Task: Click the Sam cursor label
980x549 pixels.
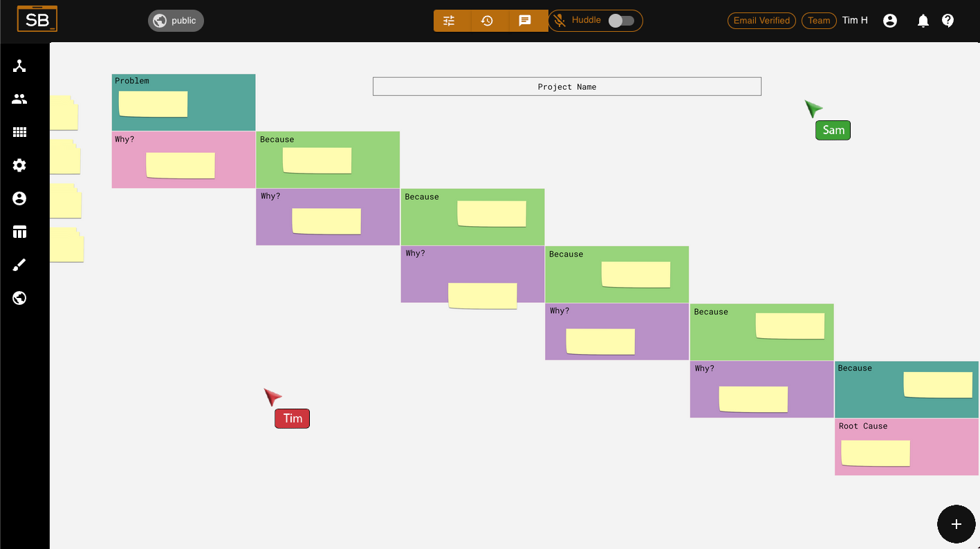Action: [x=833, y=130]
